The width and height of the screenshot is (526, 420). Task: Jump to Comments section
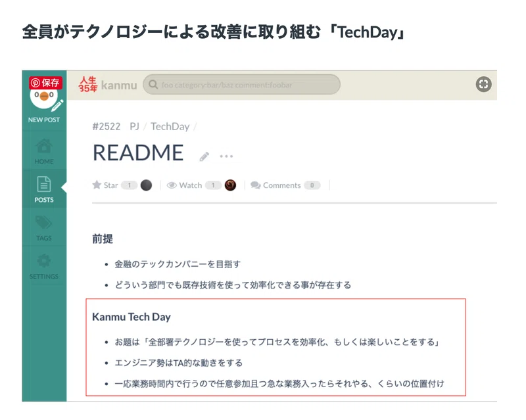275,185
